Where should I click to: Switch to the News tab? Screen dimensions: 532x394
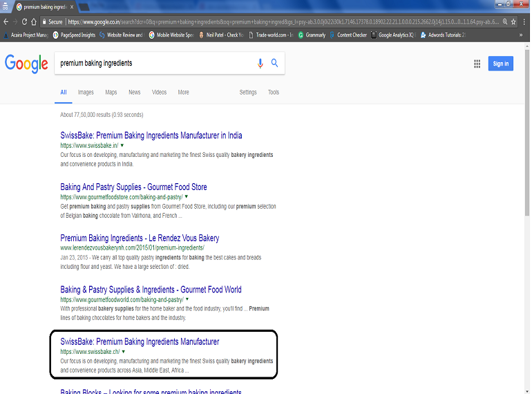coord(134,93)
